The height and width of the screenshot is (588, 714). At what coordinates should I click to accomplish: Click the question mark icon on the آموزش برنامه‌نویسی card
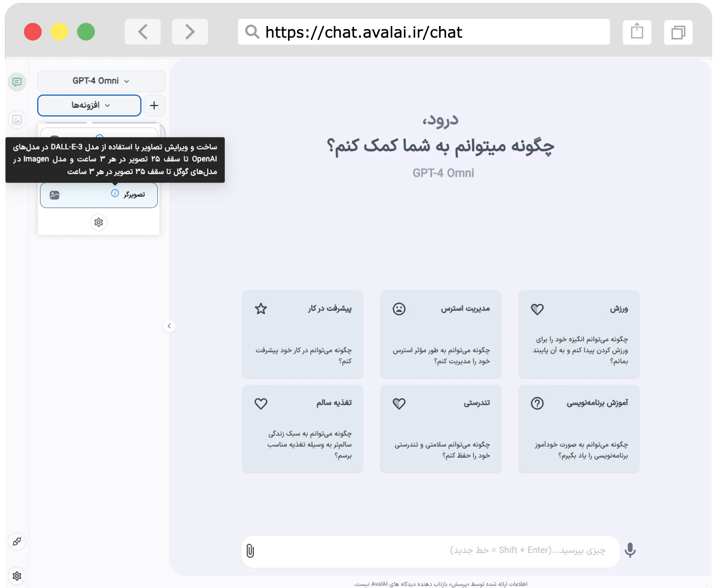pyautogui.click(x=537, y=403)
